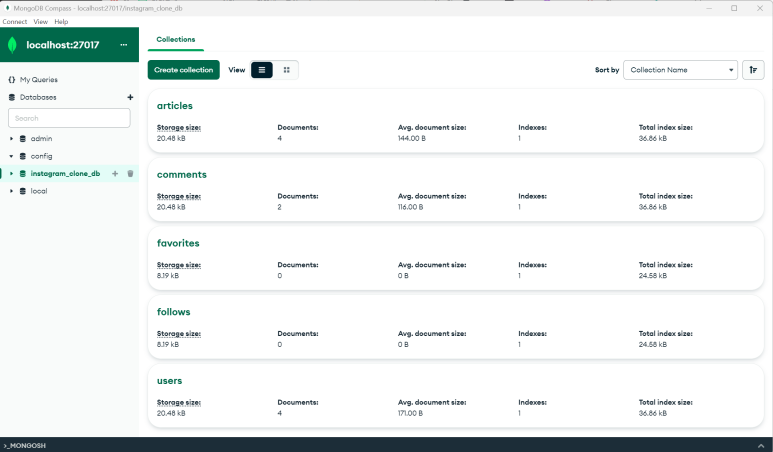Open the View menu

click(40, 22)
